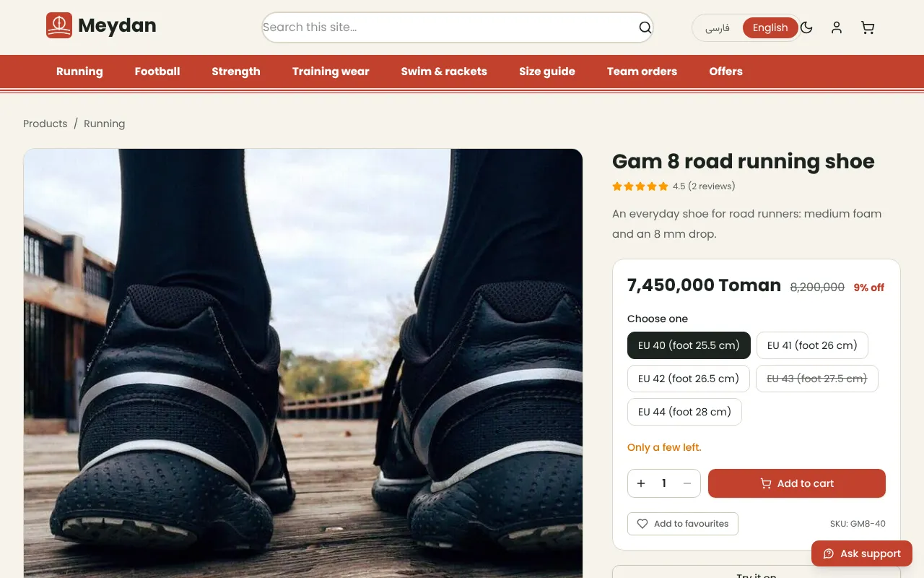Click the SKU: GM8-40 text
Viewport: 924px width, 578px height.
[x=858, y=524]
